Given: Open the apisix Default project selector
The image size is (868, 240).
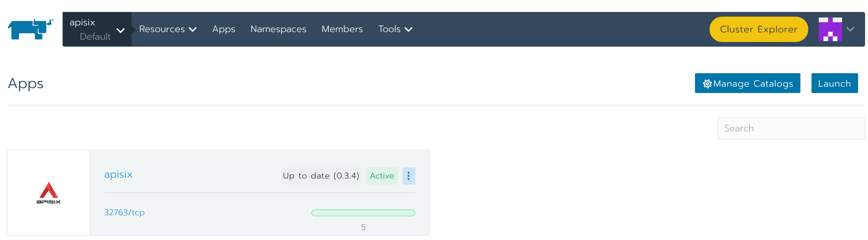Looking at the screenshot, I should pos(97,29).
